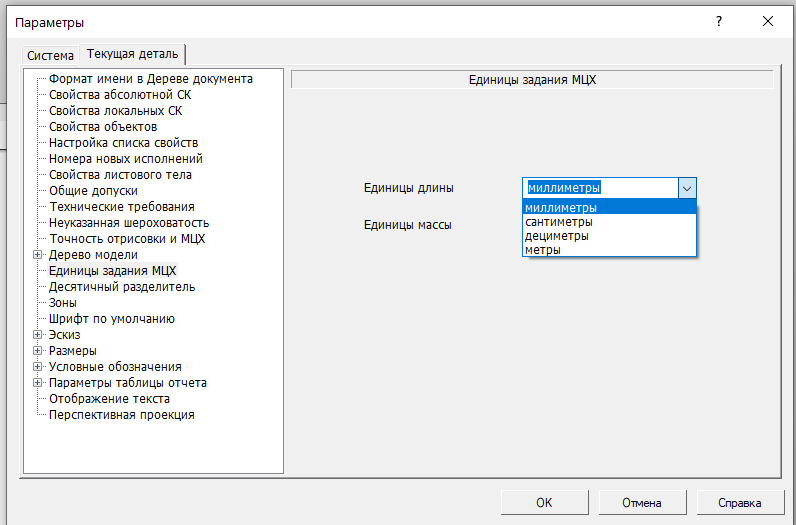Image resolution: width=796 pixels, height=525 pixels.
Task: Expand the Размеры tree node
Action: (38, 351)
